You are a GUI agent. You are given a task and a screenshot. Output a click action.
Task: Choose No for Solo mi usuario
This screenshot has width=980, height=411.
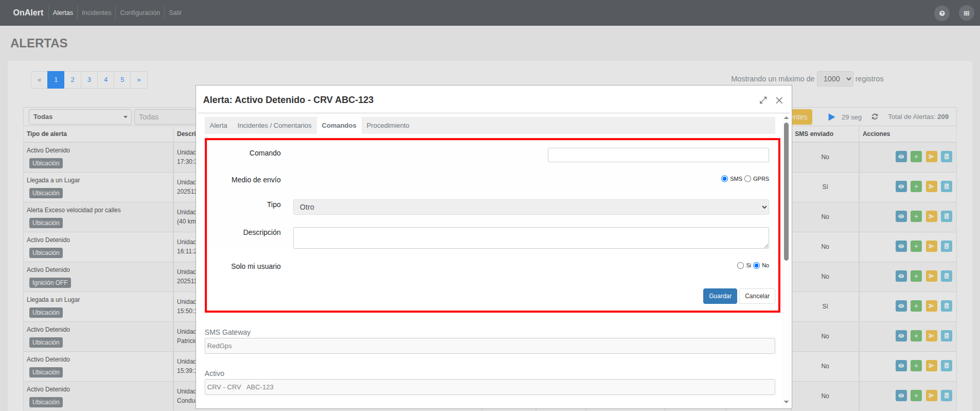pyautogui.click(x=756, y=266)
